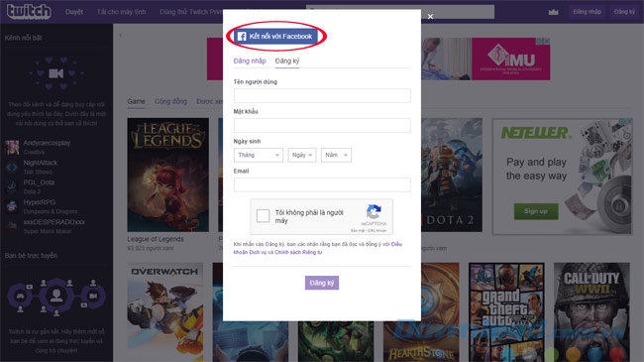The width and height of the screenshot is (644, 362).
Task: Click the Prime crown icon in header
Action: (553, 12)
